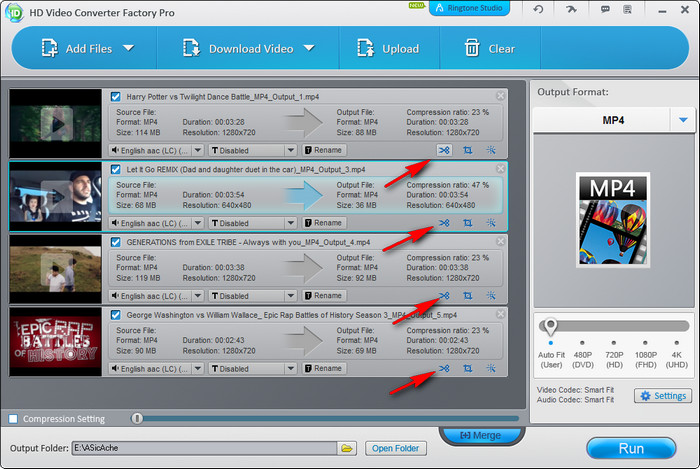Open Ringtone Studio

pos(469,8)
